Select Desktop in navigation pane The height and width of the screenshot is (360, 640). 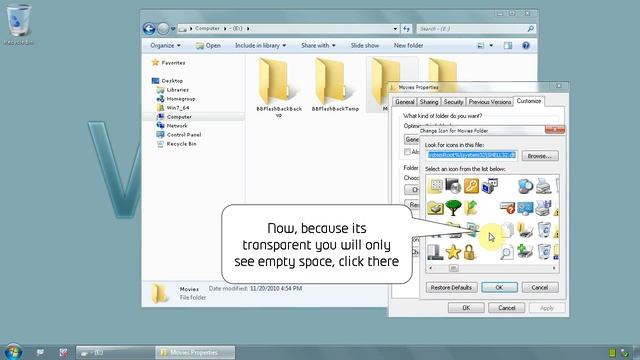click(172, 81)
